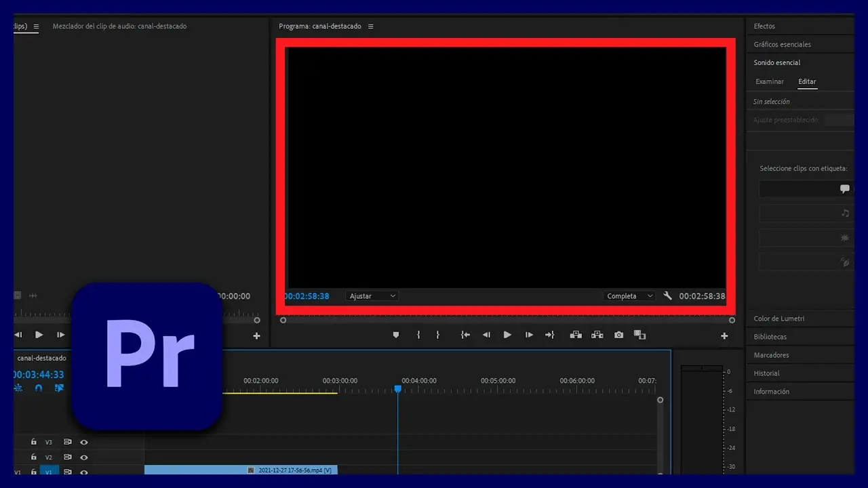Image resolution: width=868 pixels, height=488 pixels.
Task: Switch to the Examinar tab
Action: pos(770,81)
